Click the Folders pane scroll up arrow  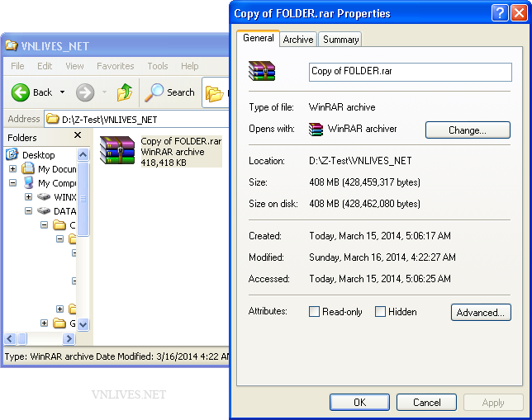[x=83, y=155]
